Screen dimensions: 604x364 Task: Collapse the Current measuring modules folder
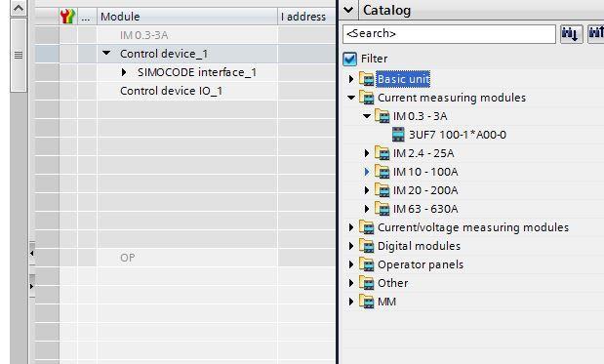pos(351,98)
